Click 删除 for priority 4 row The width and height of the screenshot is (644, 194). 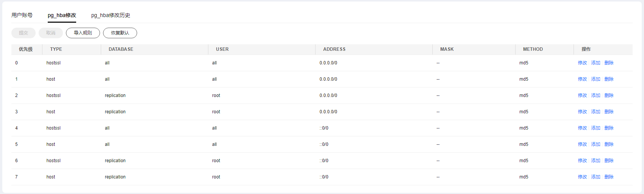(609, 128)
